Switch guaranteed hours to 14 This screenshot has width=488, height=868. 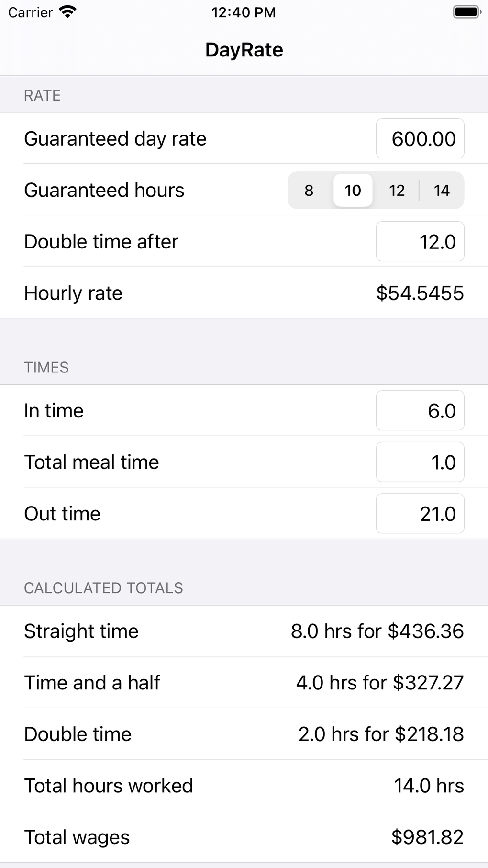[x=441, y=191]
